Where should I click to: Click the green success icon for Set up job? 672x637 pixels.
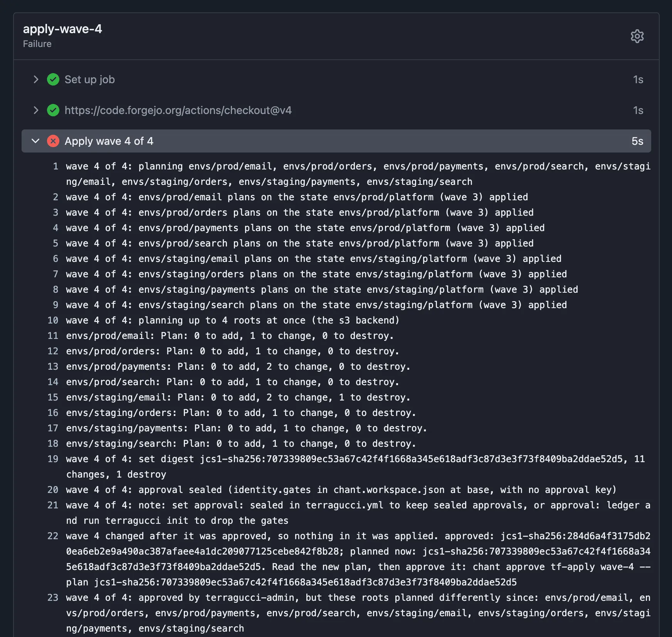(x=53, y=79)
